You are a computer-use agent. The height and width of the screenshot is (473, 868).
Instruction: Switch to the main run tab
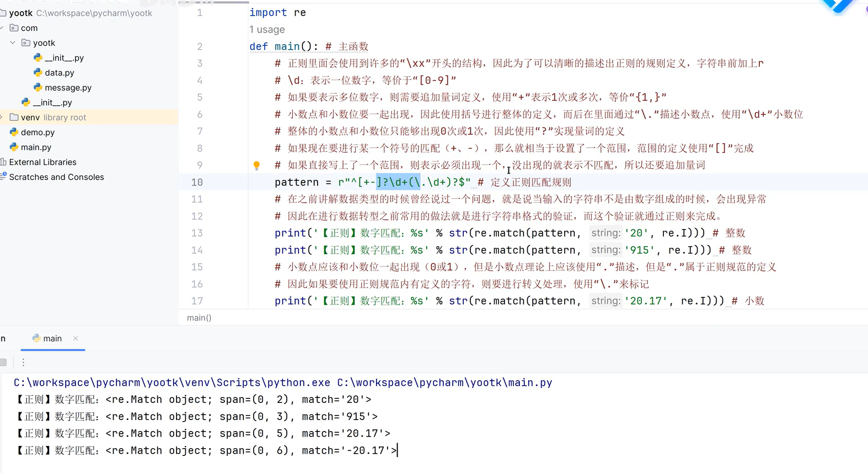click(x=52, y=338)
